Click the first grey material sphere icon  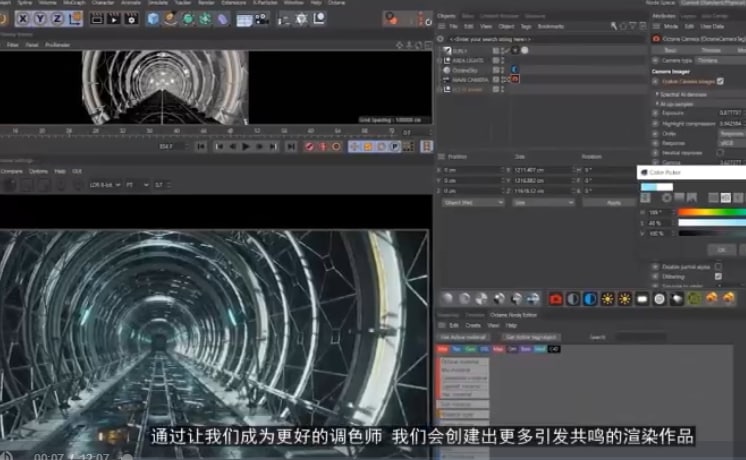pyautogui.click(x=447, y=299)
